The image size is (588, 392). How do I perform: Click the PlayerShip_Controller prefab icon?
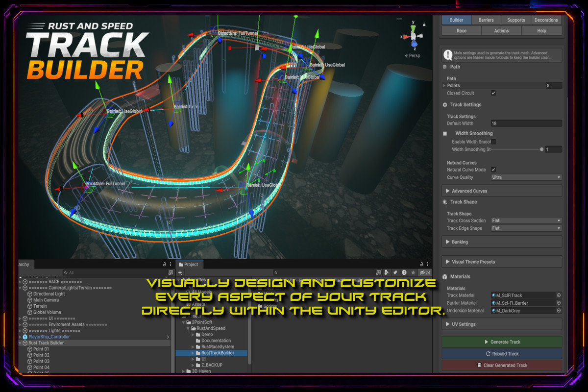[x=24, y=337]
